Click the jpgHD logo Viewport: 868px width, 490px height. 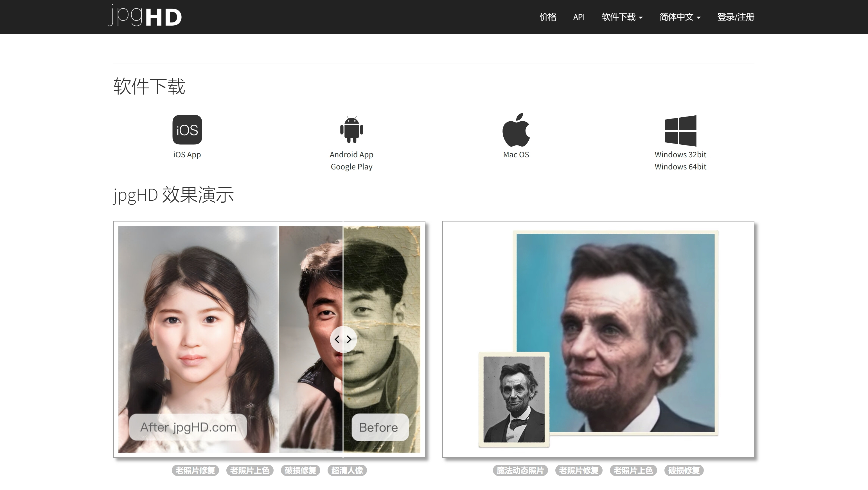coord(145,15)
